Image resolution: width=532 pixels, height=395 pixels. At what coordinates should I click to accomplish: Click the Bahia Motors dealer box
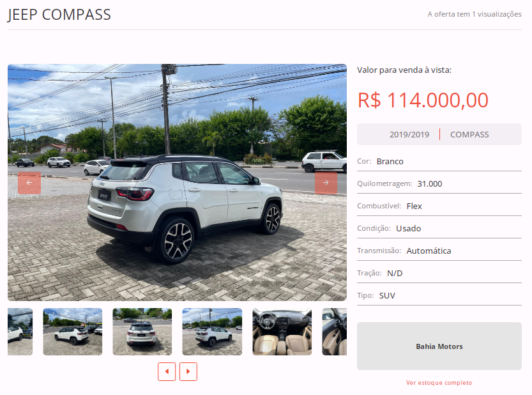(x=439, y=346)
